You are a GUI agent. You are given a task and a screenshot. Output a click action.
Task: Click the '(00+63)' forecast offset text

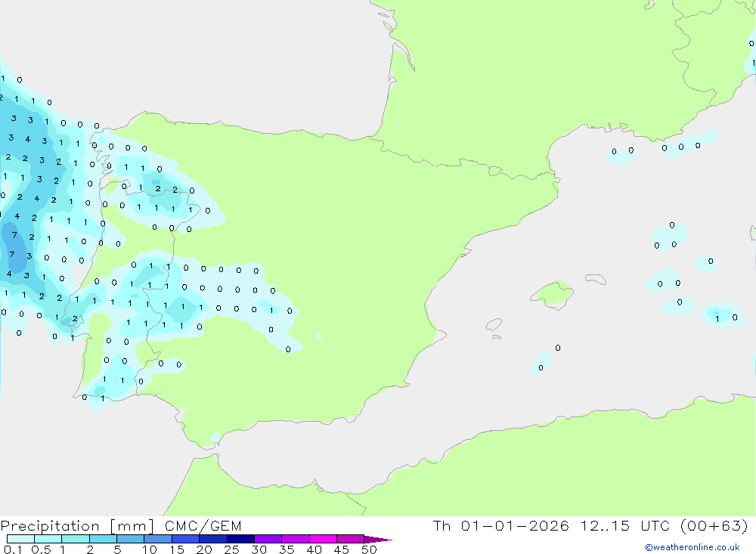tap(714, 525)
